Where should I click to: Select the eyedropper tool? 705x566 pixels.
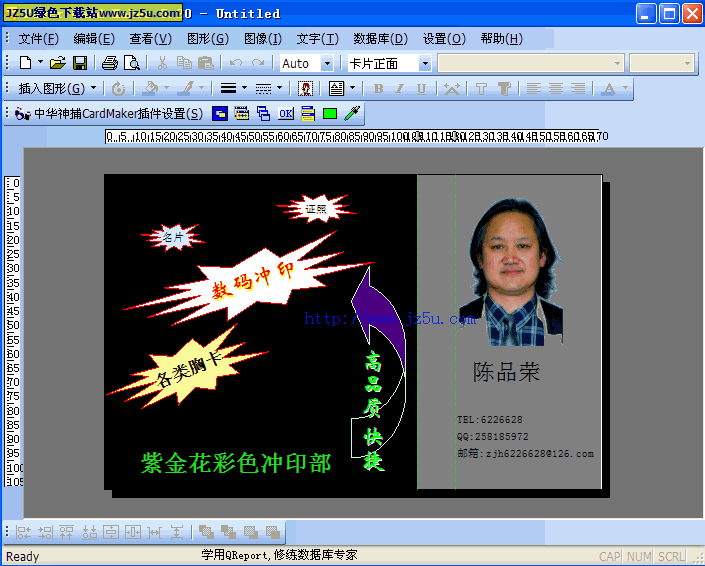(352, 114)
